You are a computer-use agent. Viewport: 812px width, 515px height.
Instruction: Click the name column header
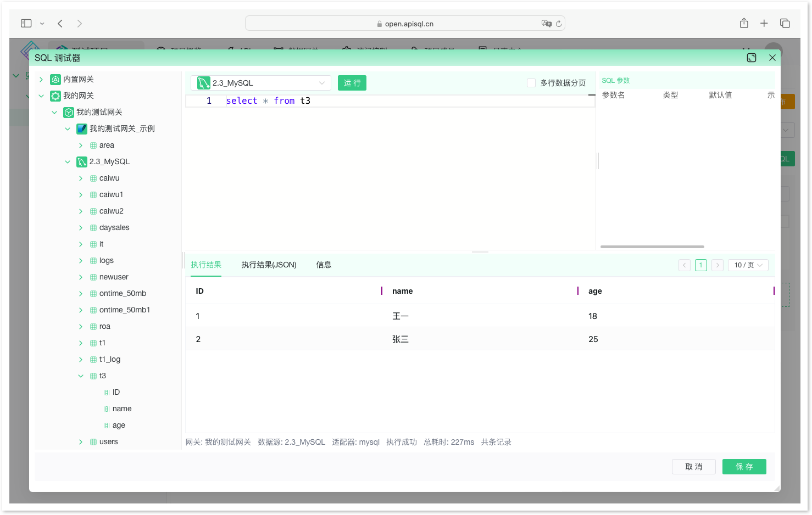tap(403, 291)
